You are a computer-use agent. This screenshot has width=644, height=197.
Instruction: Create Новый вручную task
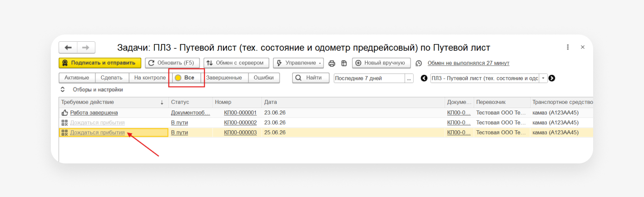click(x=381, y=63)
